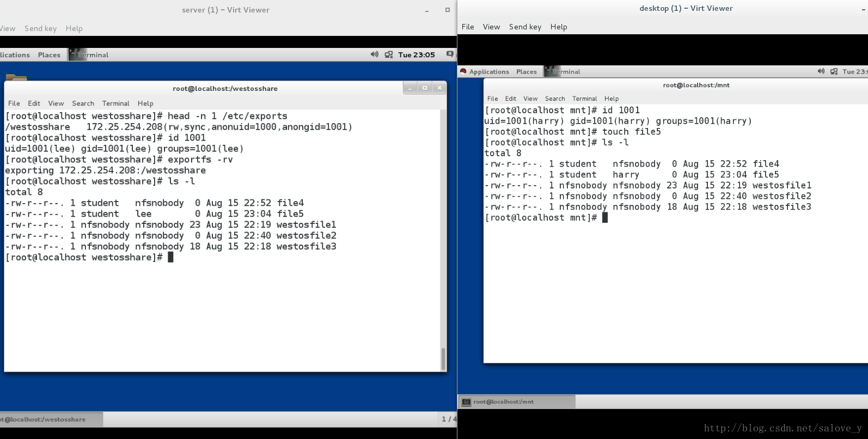Click root@localhost:/mnt taskbar button
The image size is (868, 439).
517,402
